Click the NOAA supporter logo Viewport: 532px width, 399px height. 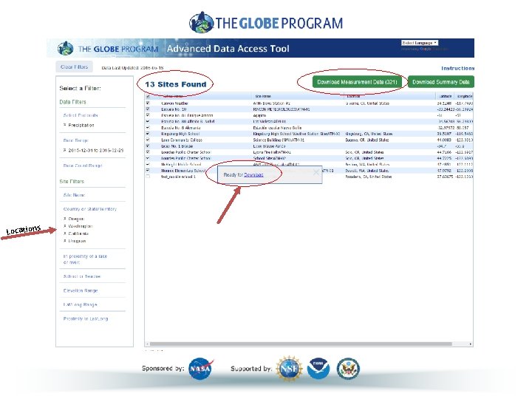(318, 368)
